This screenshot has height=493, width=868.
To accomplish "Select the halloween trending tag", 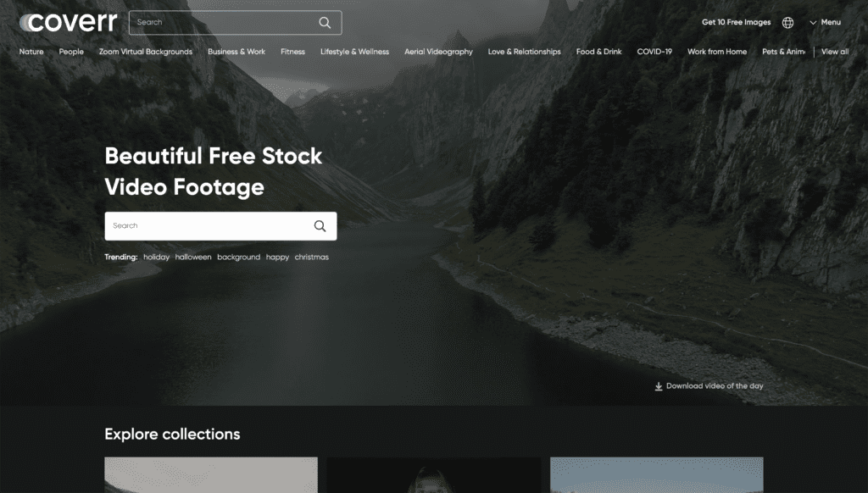I will coord(193,257).
